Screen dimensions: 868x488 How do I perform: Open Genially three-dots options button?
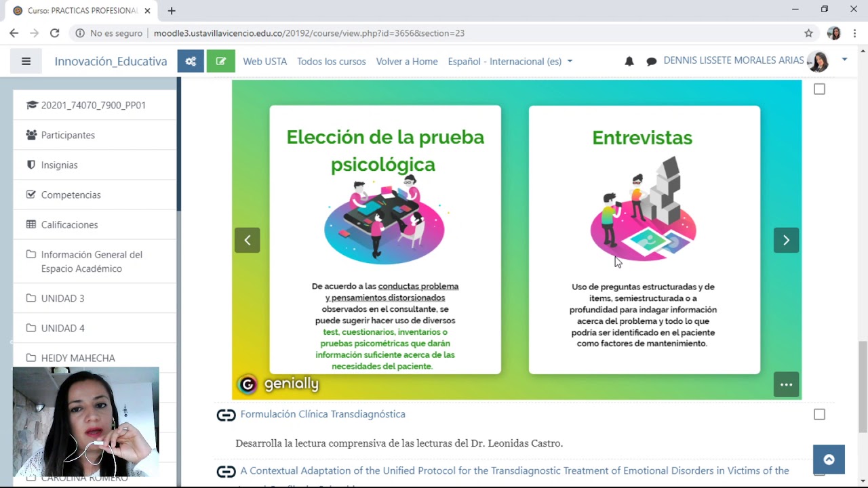(786, 384)
